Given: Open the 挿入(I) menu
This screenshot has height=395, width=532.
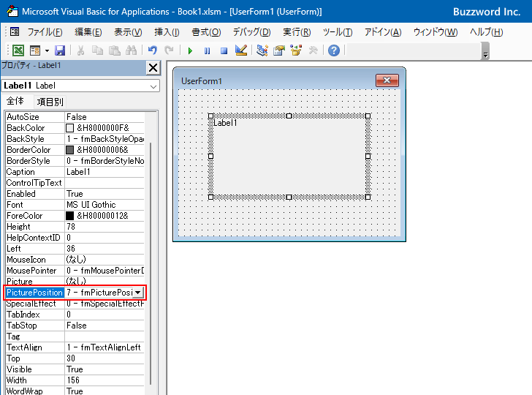Looking at the screenshot, I should point(167,32).
